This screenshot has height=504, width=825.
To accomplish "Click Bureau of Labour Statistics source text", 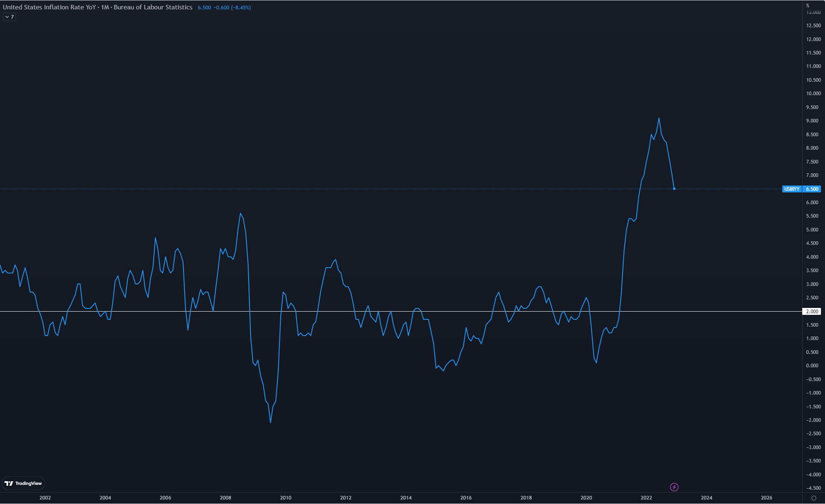I will tap(153, 7).
